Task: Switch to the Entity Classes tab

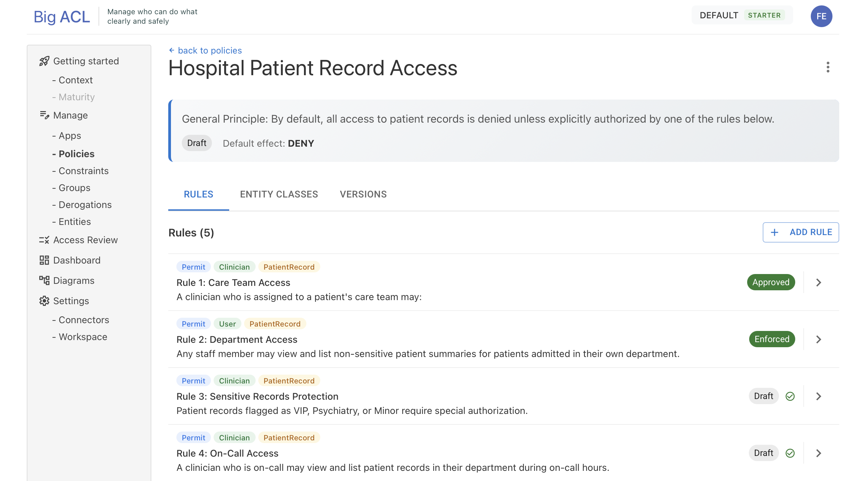Action: click(x=279, y=194)
